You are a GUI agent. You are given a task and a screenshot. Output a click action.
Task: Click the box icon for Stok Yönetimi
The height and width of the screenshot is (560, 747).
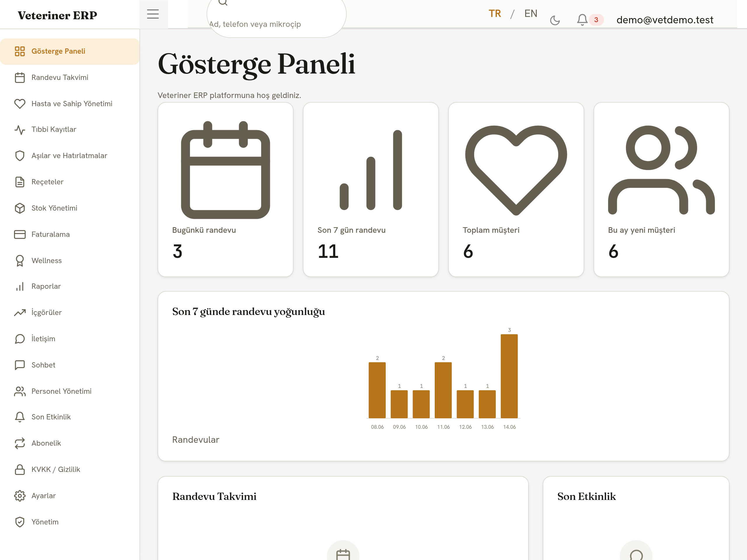pos(20,208)
